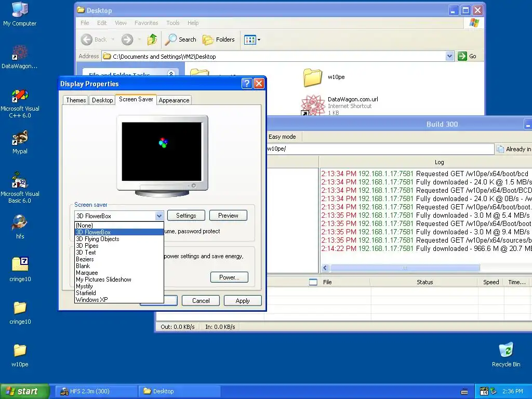Click Go button next to address bar
The image size is (532, 399).
pyautogui.click(x=467, y=56)
